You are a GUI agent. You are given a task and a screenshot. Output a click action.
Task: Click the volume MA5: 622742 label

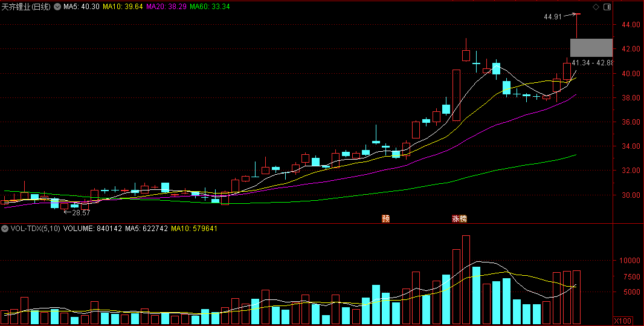pos(147,229)
